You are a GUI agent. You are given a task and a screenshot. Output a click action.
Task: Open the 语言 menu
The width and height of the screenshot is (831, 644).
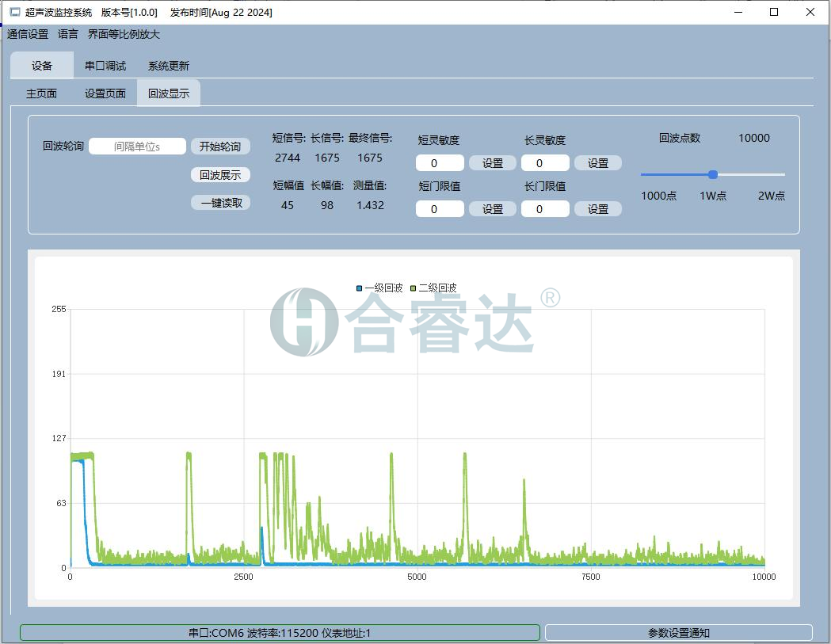67,34
